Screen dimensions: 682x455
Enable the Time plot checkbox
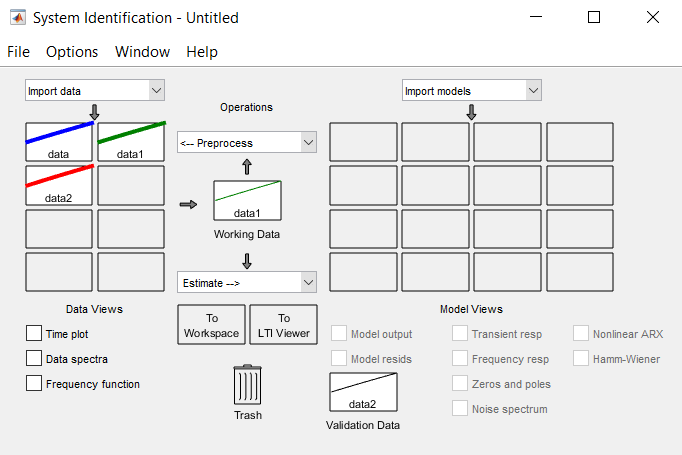(x=34, y=334)
